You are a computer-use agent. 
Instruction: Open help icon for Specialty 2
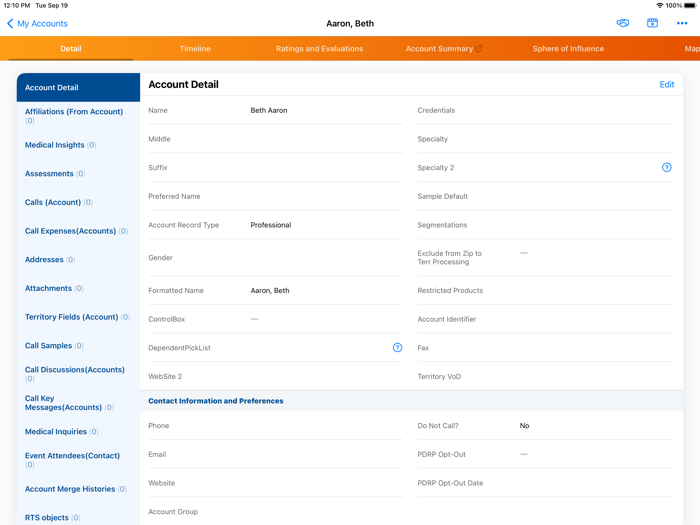tap(667, 167)
